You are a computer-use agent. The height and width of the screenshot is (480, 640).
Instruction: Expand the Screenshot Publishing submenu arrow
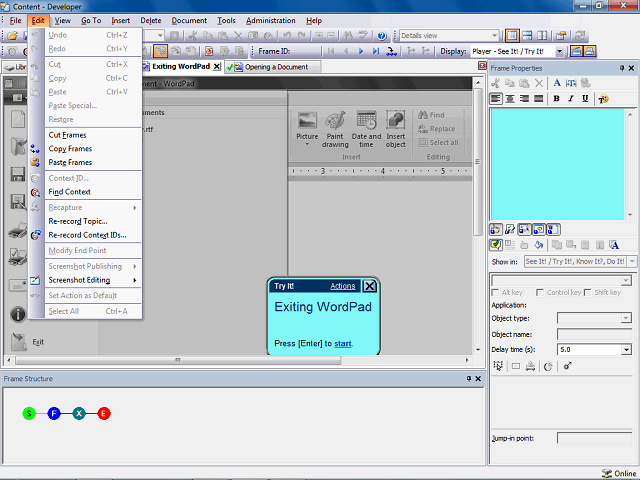point(135,267)
